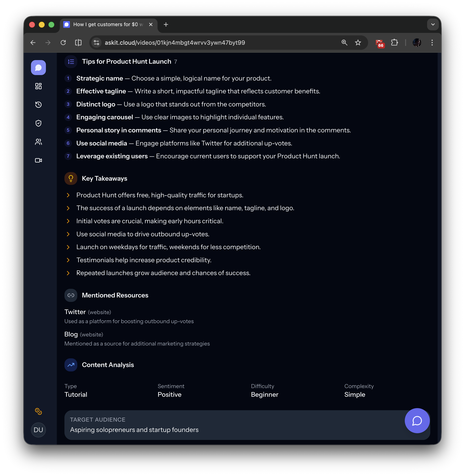This screenshot has height=476, width=465.
Task: Open the chat panel in the sidebar
Action: 38,67
